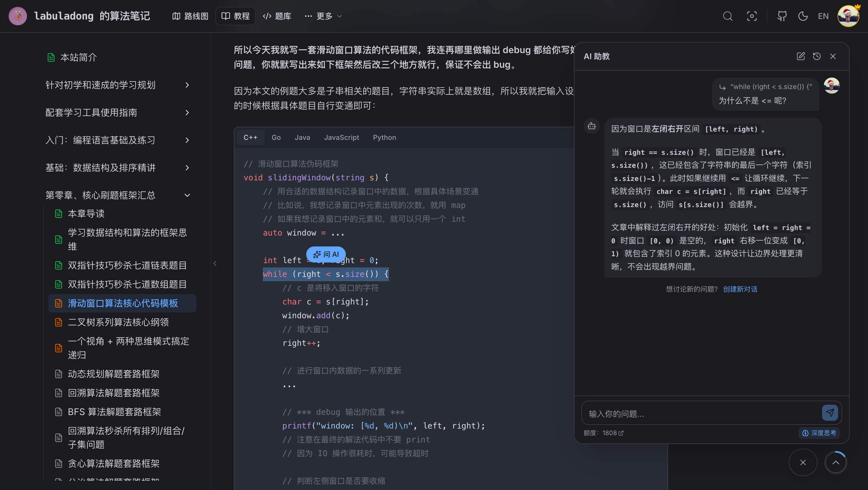Image resolution: width=868 pixels, height=490 pixels.
Task: Open the 更多 dropdown menu
Action: click(323, 16)
